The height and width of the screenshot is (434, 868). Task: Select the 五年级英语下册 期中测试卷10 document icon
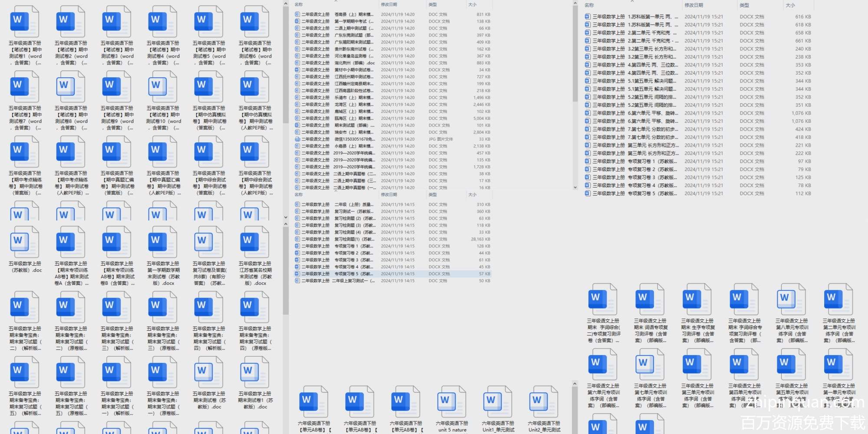[163, 87]
